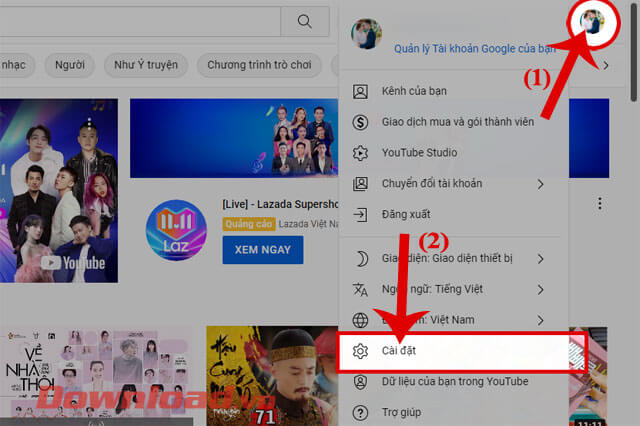This screenshot has height=426, width=640.
Task: Click the Cài đặt gear icon
Action: (360, 351)
